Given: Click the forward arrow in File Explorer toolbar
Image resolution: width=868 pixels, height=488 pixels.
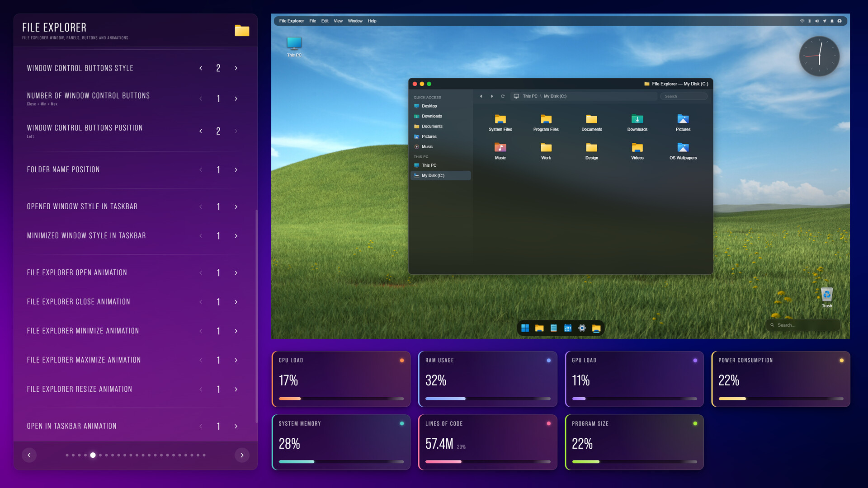Looking at the screenshot, I should tap(492, 96).
